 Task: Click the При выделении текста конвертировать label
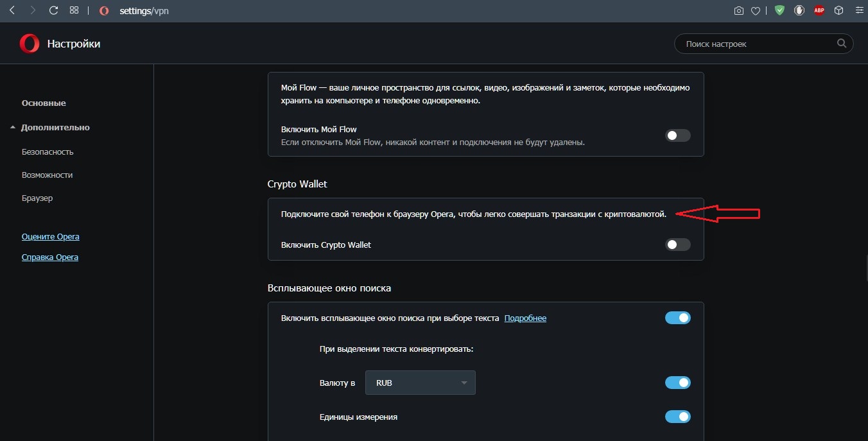click(397, 349)
